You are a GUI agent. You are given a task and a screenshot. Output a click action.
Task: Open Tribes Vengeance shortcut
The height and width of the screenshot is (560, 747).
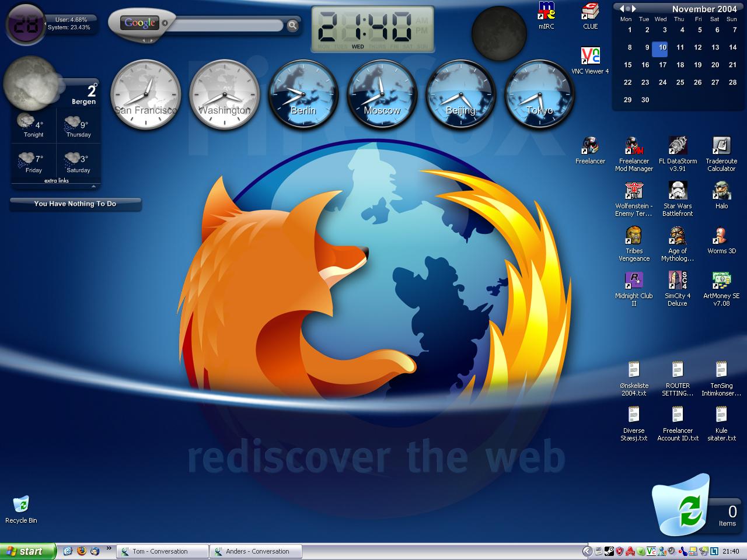(634, 244)
